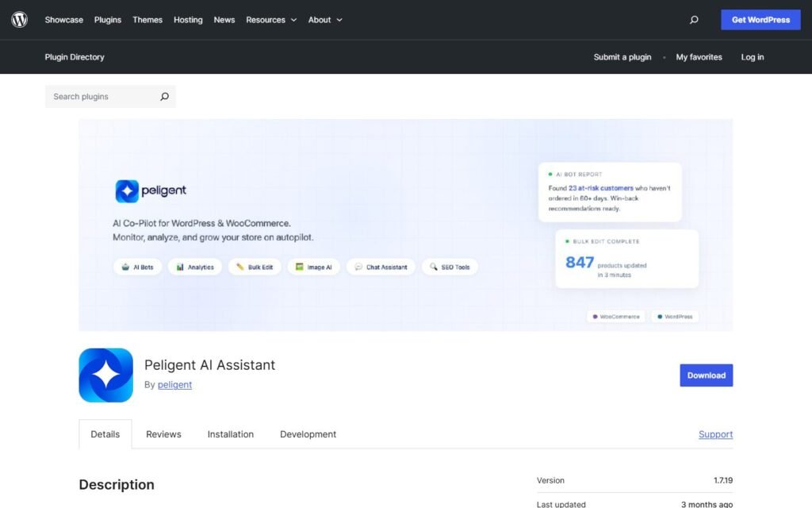Click the 847 products updated number
812x508 pixels.
click(x=580, y=262)
